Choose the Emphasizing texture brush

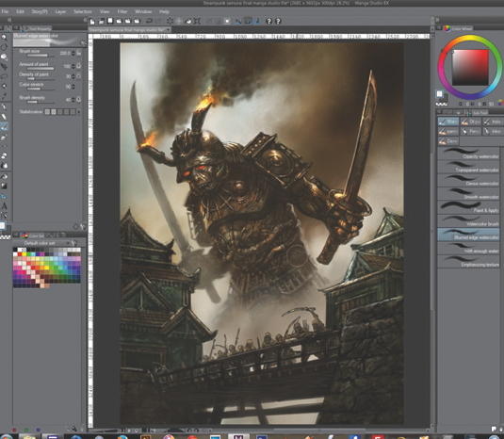468,261
